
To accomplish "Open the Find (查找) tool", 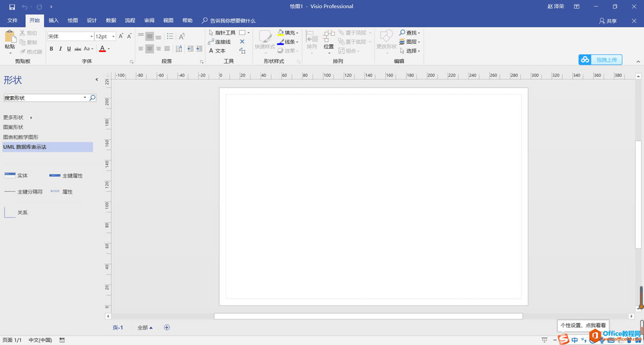I will 409,32.
